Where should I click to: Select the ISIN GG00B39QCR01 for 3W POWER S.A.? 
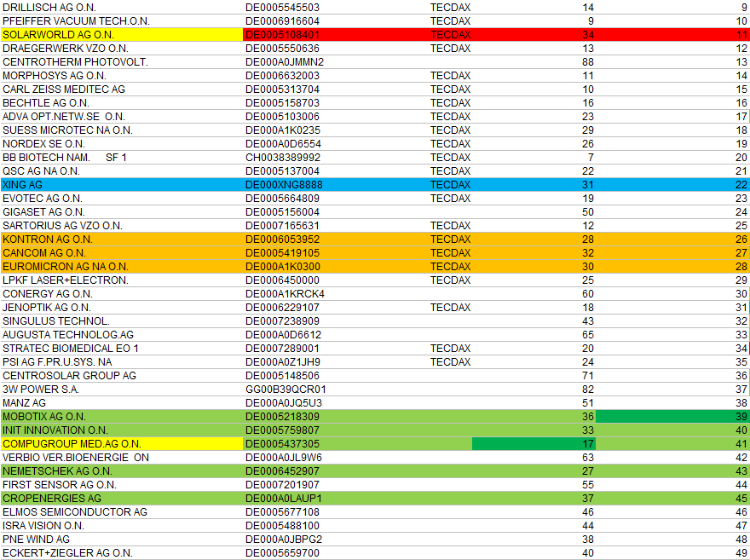[281, 390]
